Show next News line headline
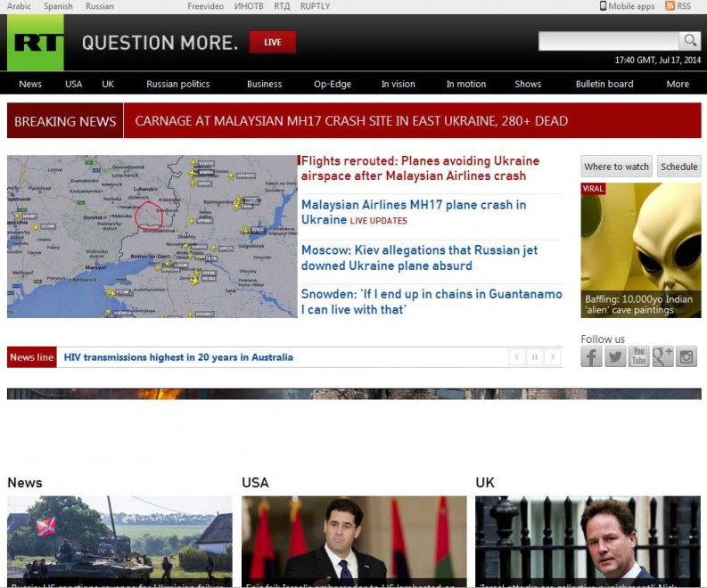Viewport: 707px width, 588px height. coord(553,357)
